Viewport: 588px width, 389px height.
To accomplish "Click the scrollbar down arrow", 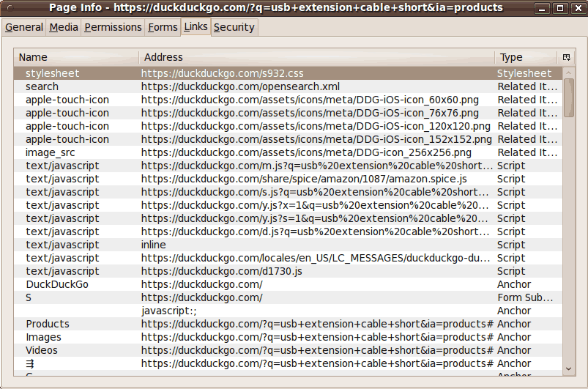I will [568, 368].
